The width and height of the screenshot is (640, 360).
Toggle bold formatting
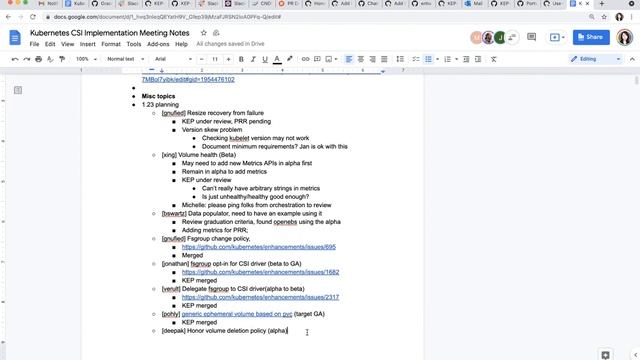[241, 59]
